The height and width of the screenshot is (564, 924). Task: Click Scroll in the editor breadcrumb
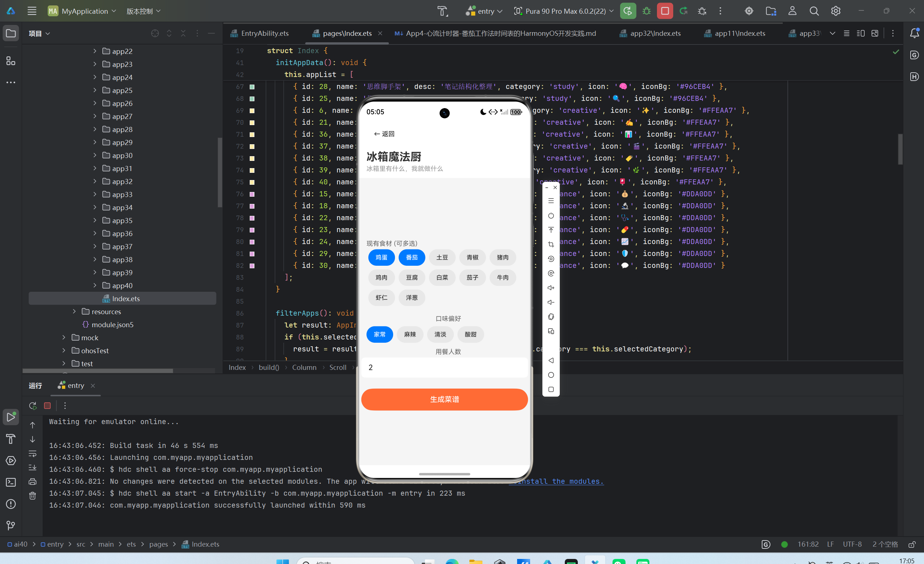338,367
